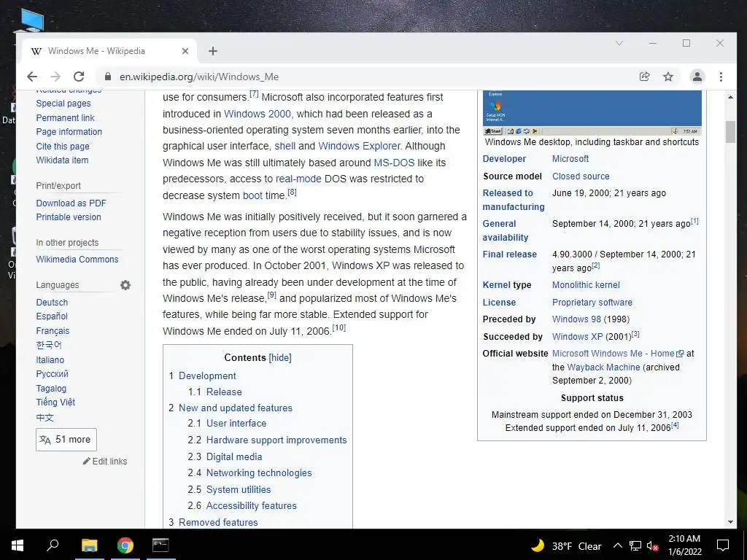Open the Windows Start menu
Viewport: 747px width, 560px height.
tap(18, 545)
